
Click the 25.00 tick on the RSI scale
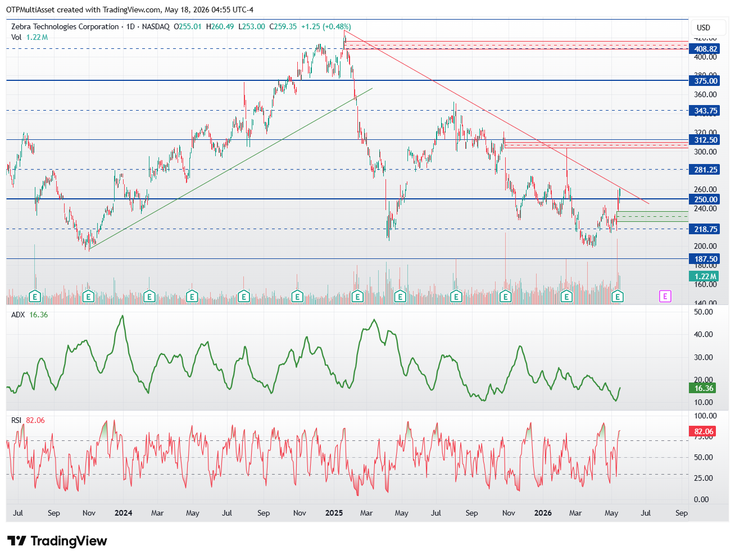(704, 478)
